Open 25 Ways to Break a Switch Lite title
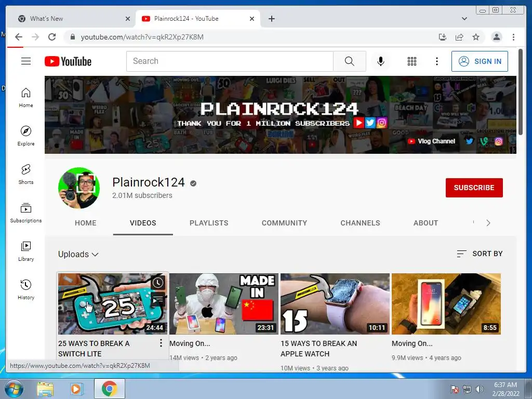 94,349
